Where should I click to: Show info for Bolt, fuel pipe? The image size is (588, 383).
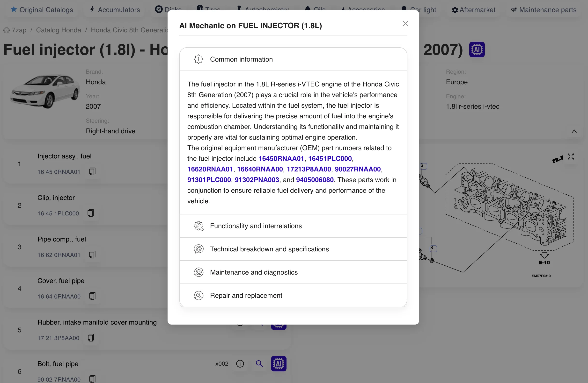[x=240, y=363]
